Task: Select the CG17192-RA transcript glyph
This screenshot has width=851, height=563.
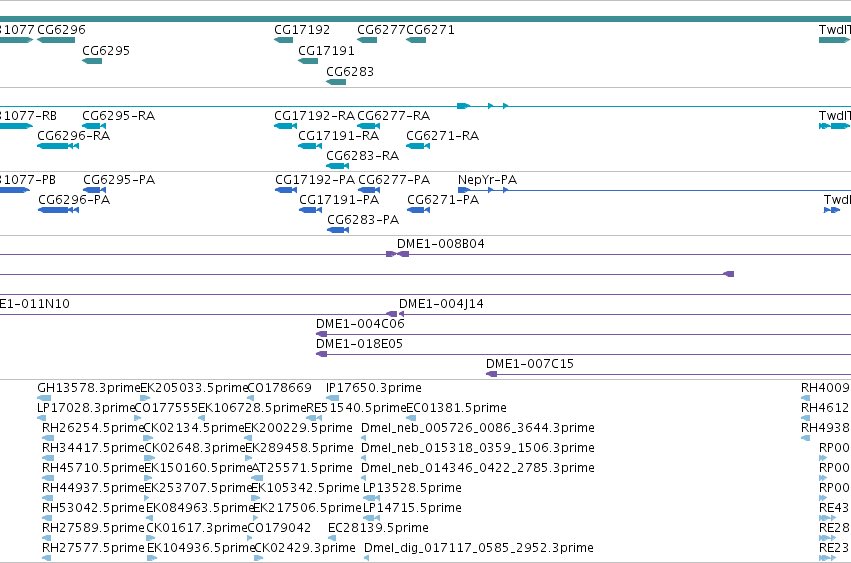Action: (x=285, y=126)
